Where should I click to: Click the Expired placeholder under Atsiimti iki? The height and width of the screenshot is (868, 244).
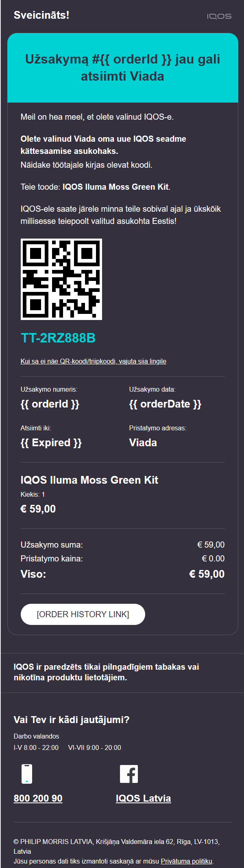52,443
